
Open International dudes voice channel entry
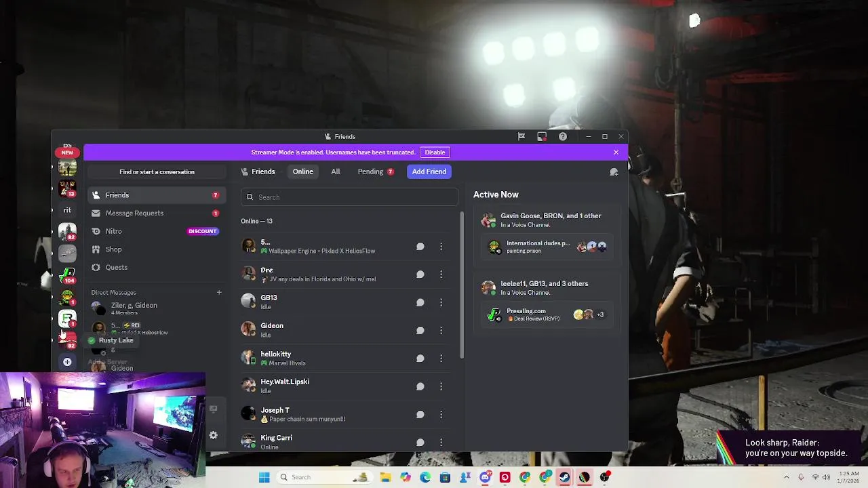[547, 247]
